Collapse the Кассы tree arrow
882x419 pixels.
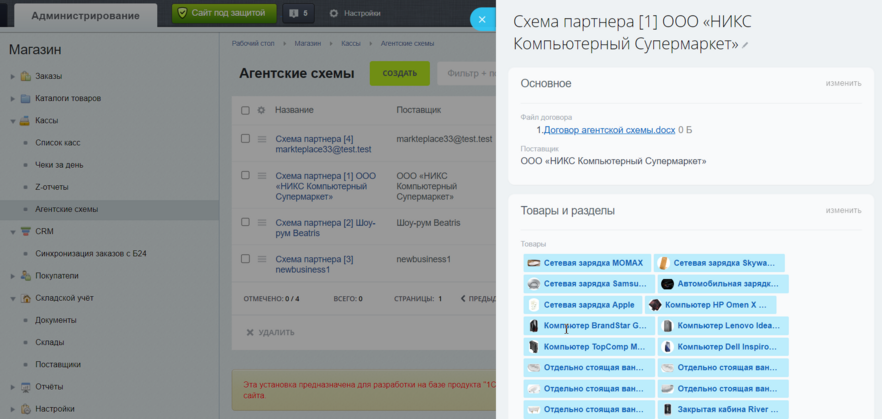coord(12,121)
